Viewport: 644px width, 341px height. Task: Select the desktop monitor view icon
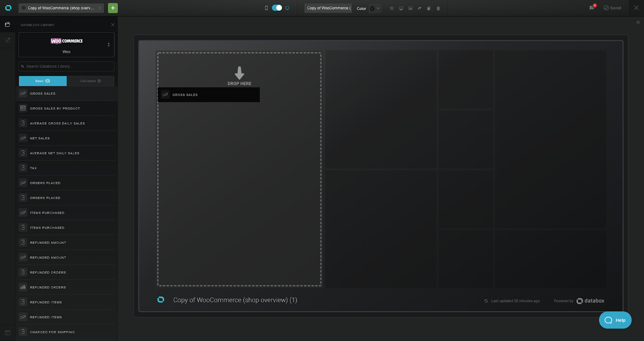pos(287,8)
